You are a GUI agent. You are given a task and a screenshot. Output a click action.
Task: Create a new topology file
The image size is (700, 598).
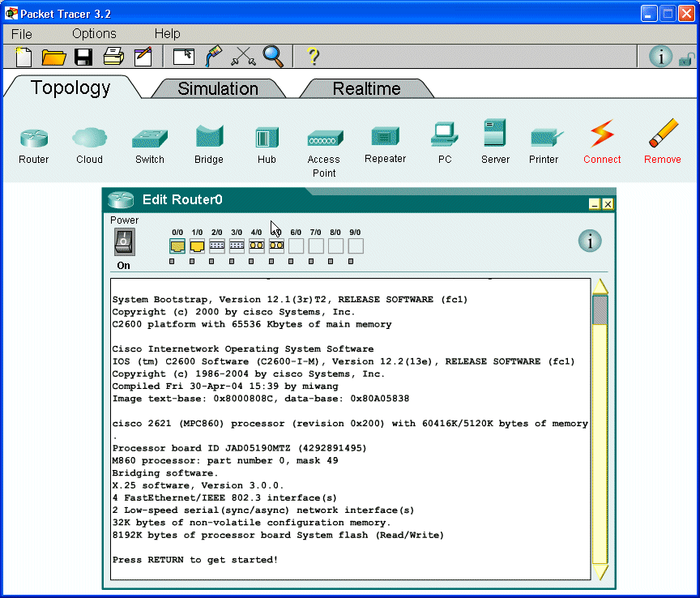pos(23,57)
